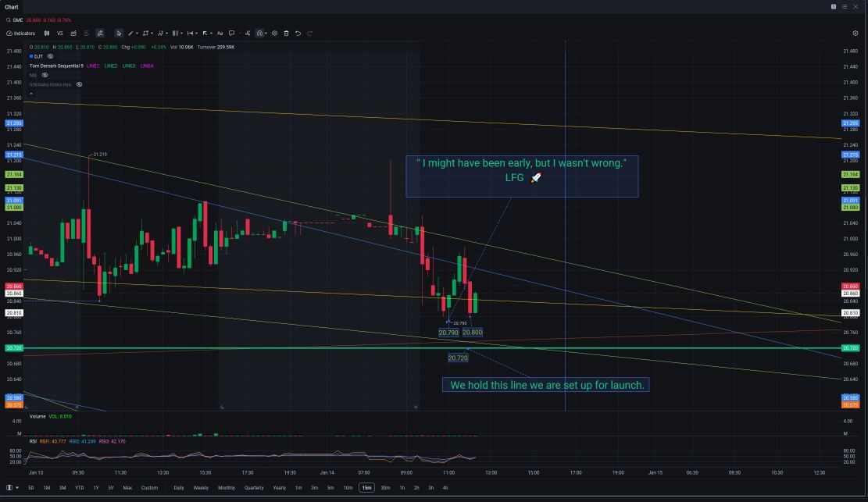Viewport: 868px width, 502px height.
Task: Select the vertical bars Fibonacci tool
Action: (175, 34)
